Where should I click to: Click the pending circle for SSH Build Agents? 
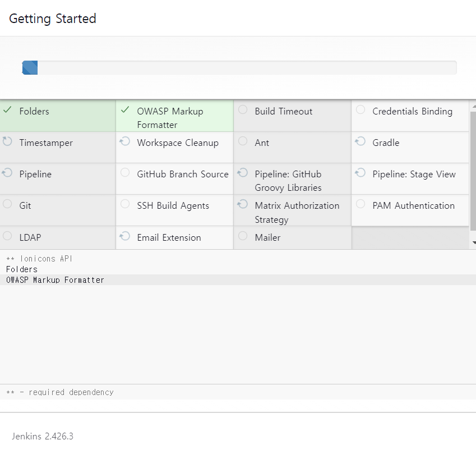[125, 204]
